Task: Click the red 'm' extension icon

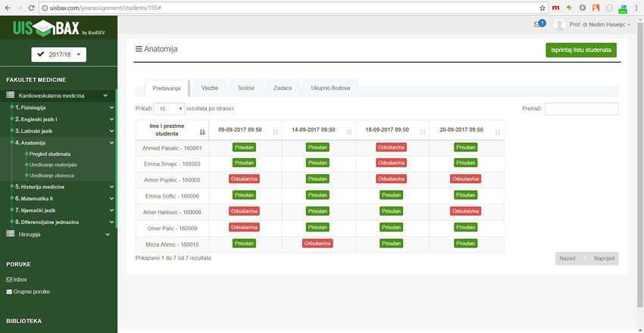Action: point(555,8)
